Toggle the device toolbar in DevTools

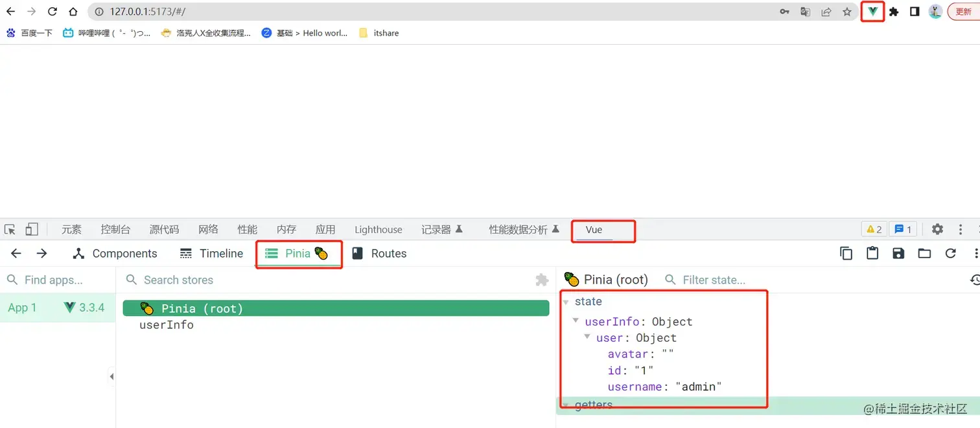pos(32,229)
